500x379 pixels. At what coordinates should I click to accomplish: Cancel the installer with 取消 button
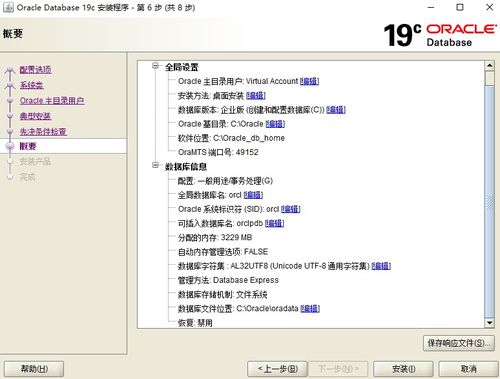pos(468,369)
